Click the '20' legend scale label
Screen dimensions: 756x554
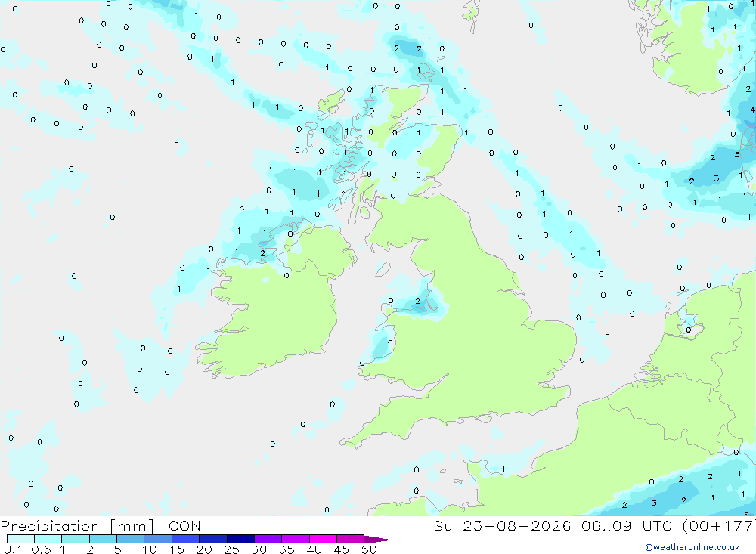[204, 549]
